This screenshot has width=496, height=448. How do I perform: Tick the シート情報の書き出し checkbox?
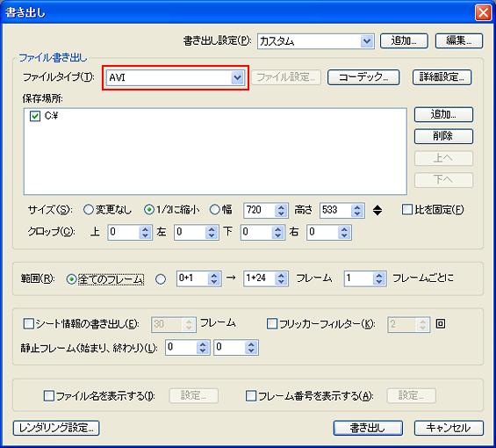(x=29, y=324)
